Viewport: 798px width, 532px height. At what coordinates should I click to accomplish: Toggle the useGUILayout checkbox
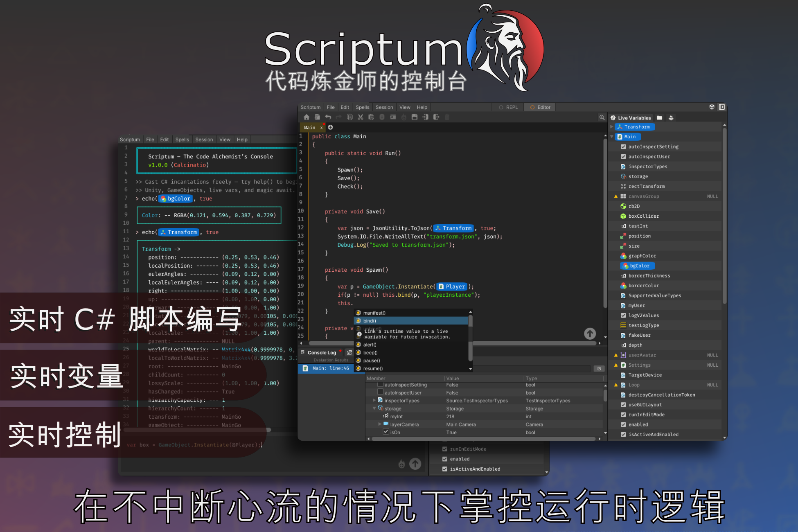(x=623, y=405)
